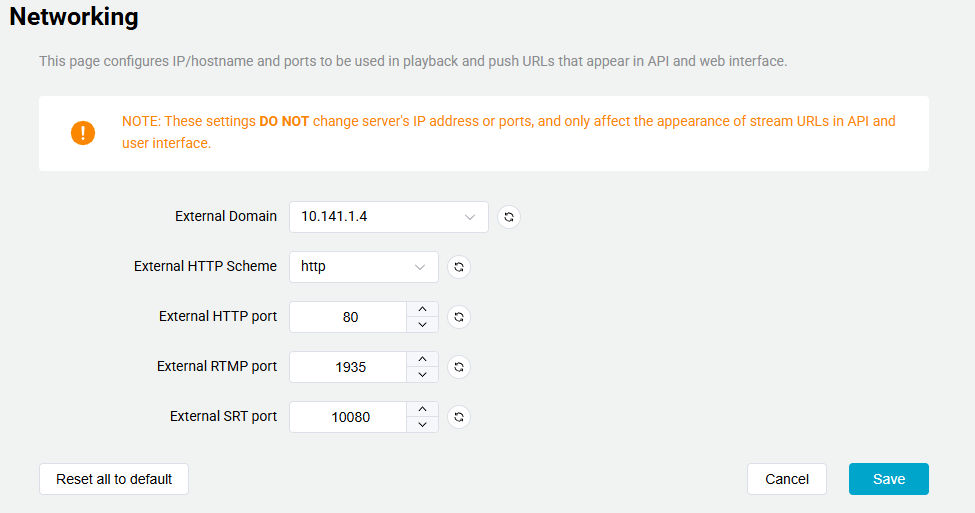Reset External RTMP port using its refresh icon
975x513 pixels.
point(459,367)
